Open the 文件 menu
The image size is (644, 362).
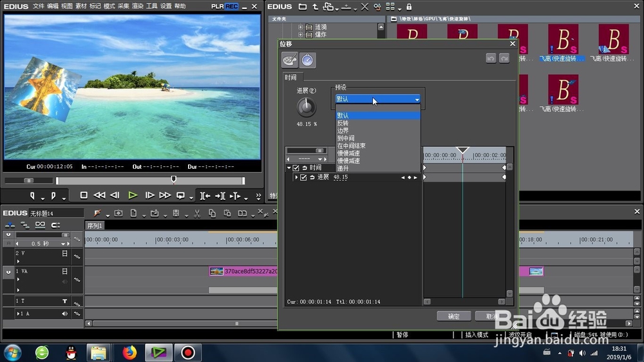click(x=38, y=6)
